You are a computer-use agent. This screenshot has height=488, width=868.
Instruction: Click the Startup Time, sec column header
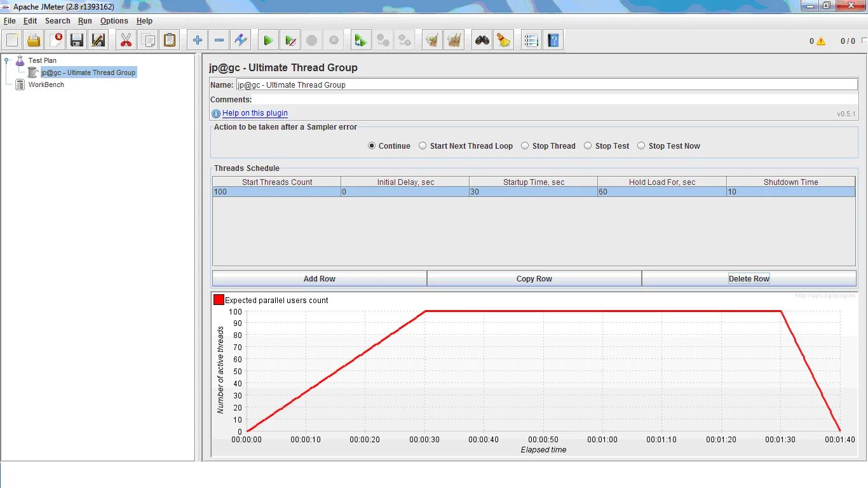pyautogui.click(x=533, y=182)
